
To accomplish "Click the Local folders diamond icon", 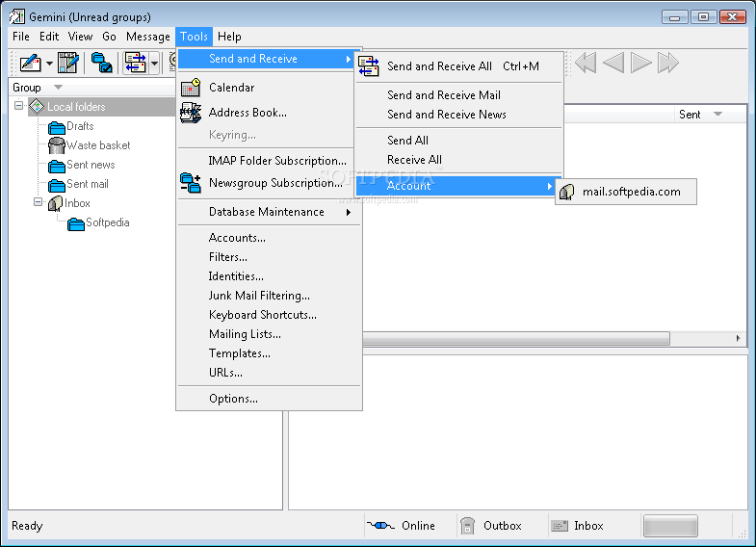I will (x=37, y=107).
